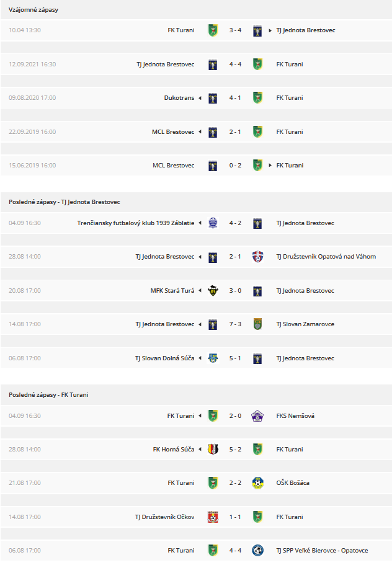Open the 7 - 3 match score

coord(235,324)
